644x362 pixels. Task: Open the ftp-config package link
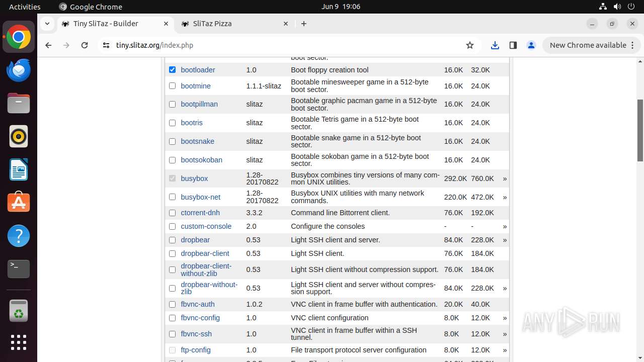click(x=196, y=350)
